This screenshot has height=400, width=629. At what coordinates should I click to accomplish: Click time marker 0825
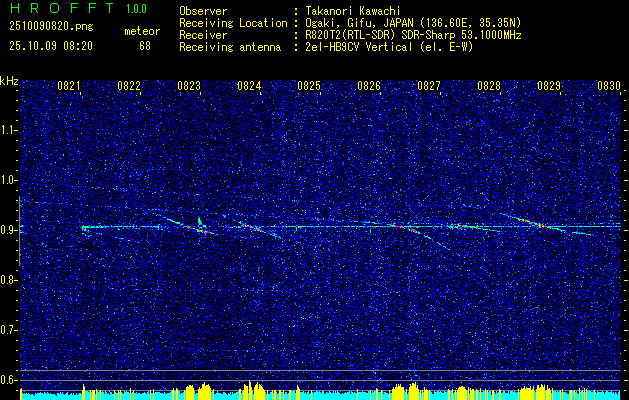309,85
